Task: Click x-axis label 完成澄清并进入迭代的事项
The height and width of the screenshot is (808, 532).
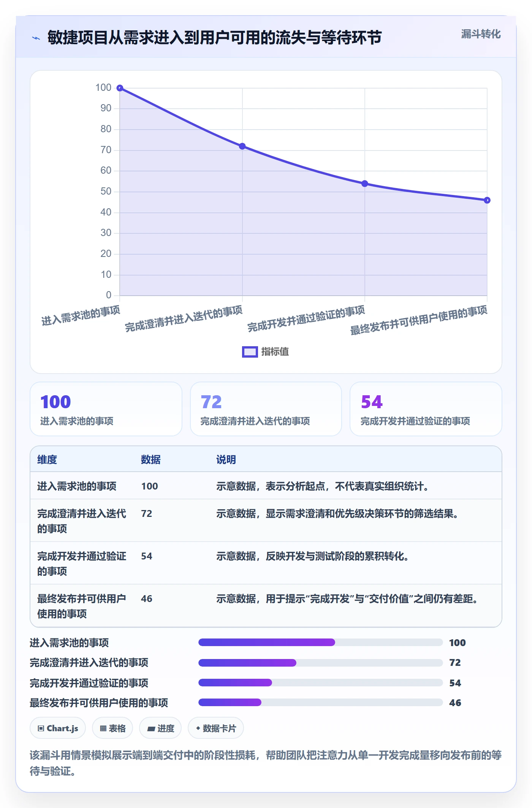Action: point(184,319)
